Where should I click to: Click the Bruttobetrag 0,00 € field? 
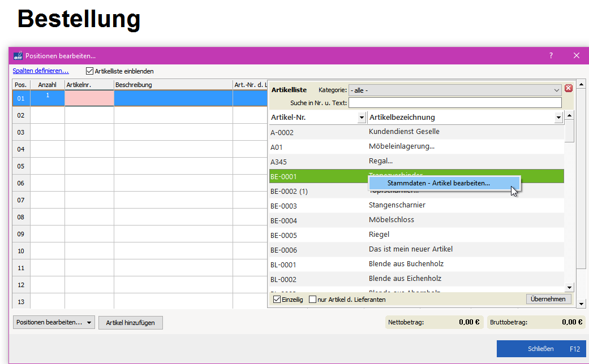pyautogui.click(x=536, y=322)
